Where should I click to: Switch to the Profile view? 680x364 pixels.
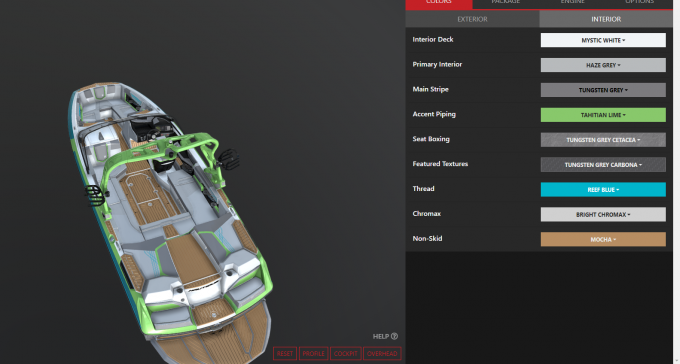point(314,354)
